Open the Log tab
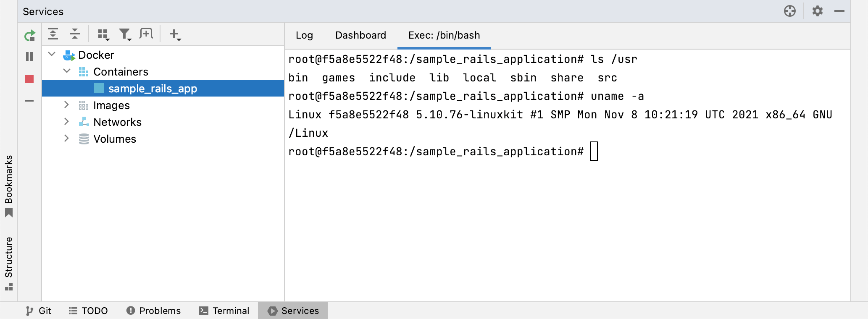 304,35
